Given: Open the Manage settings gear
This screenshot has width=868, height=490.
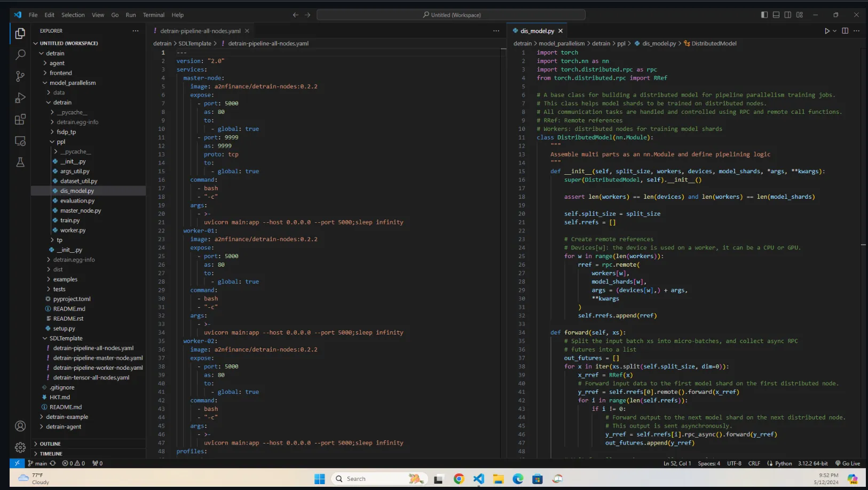Looking at the screenshot, I should 20,447.
